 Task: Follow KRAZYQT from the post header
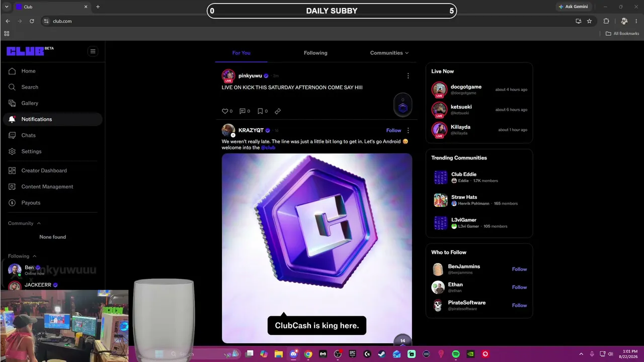pos(393,130)
